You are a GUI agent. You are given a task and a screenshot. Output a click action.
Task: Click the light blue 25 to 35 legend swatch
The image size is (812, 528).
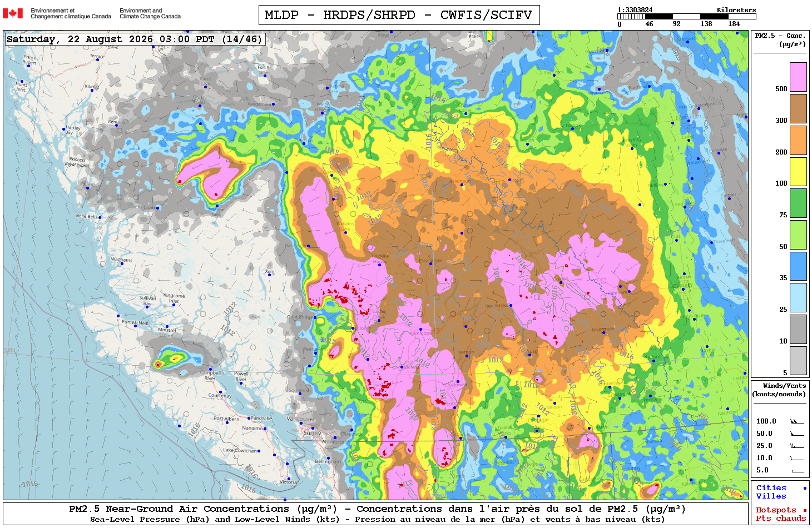point(798,297)
